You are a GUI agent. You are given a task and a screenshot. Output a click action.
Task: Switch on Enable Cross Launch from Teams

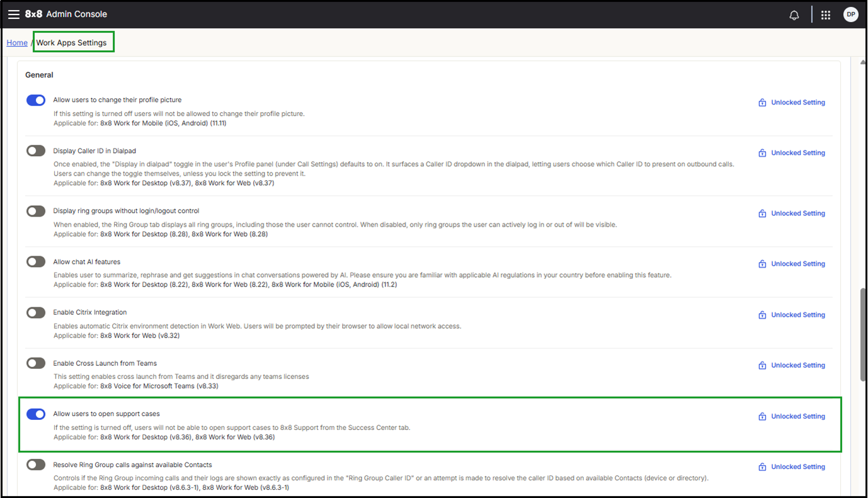point(36,363)
